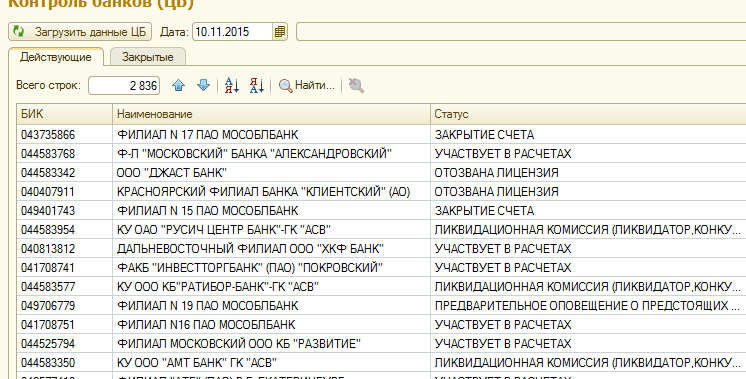Select the ООО "ДЖАСТ БАНК" row
746x379 pixels.
(381, 173)
